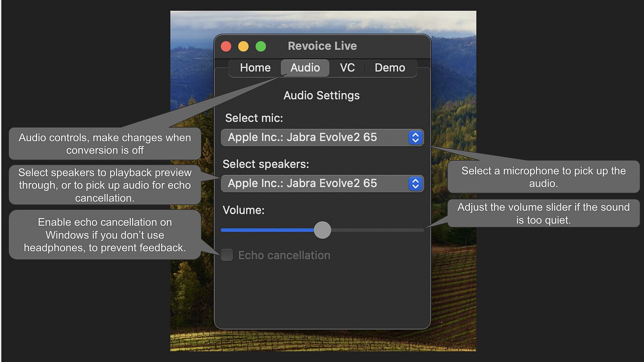Click the Volume slider knob
644x362 pixels.
(322, 230)
